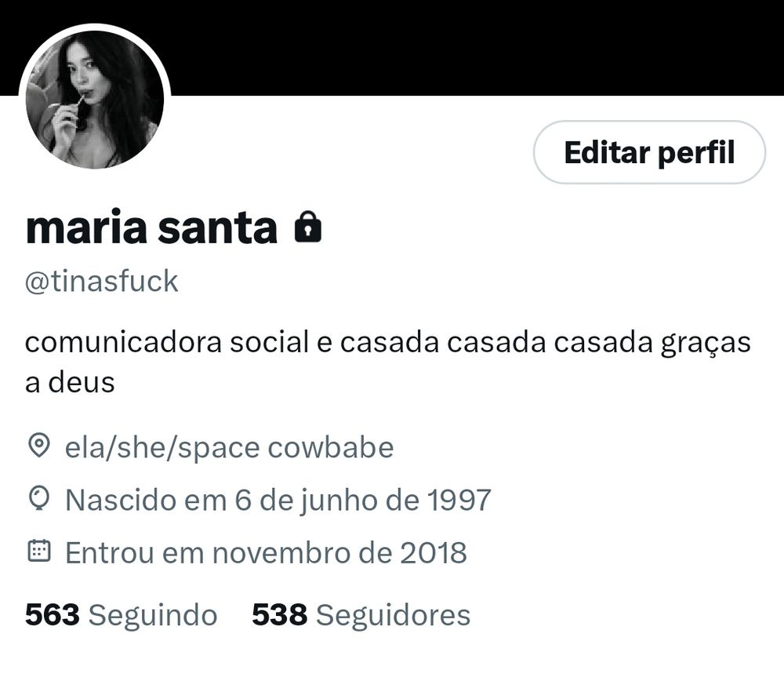Click the calendar joined-date icon

[x=39, y=551]
